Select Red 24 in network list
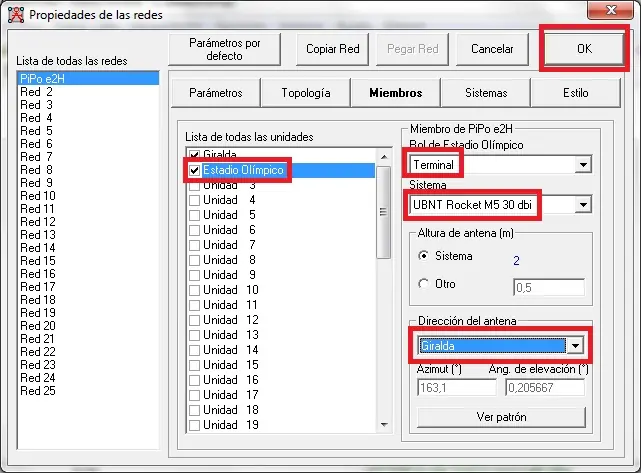641x473 pixels. [x=88, y=378]
